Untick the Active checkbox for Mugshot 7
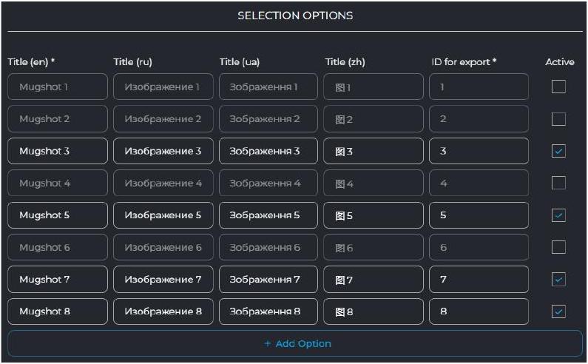This screenshot has width=588, height=364. point(558,279)
